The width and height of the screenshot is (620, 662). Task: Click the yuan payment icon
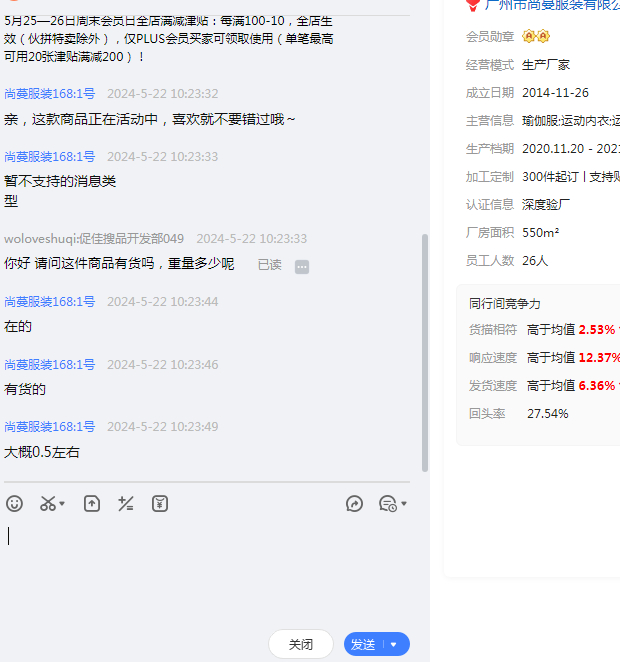point(160,504)
